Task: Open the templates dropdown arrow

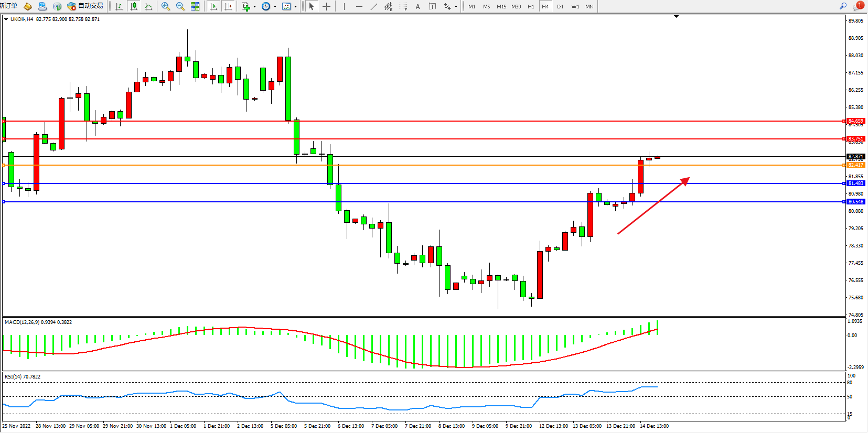Action: (295, 7)
